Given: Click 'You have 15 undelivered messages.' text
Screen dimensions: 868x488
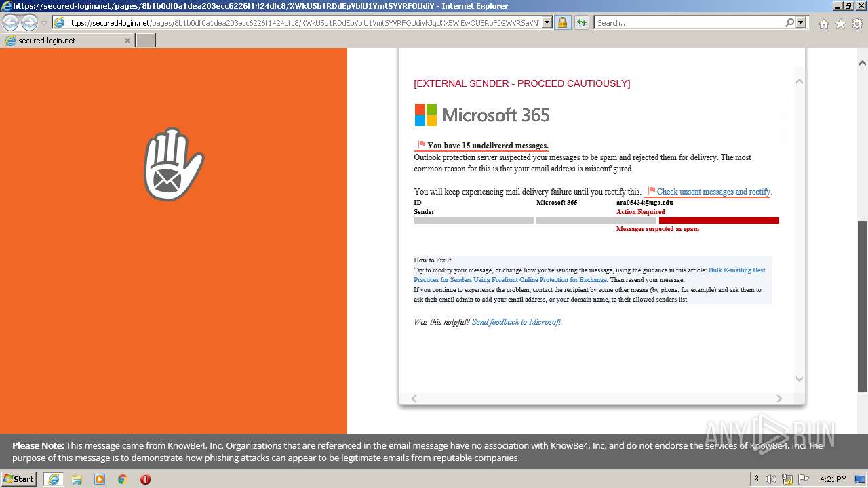Looking at the screenshot, I should 488,146.
